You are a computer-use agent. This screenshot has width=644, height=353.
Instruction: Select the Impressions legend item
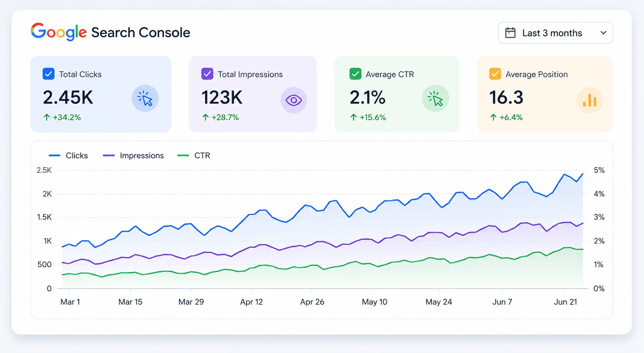pos(133,155)
